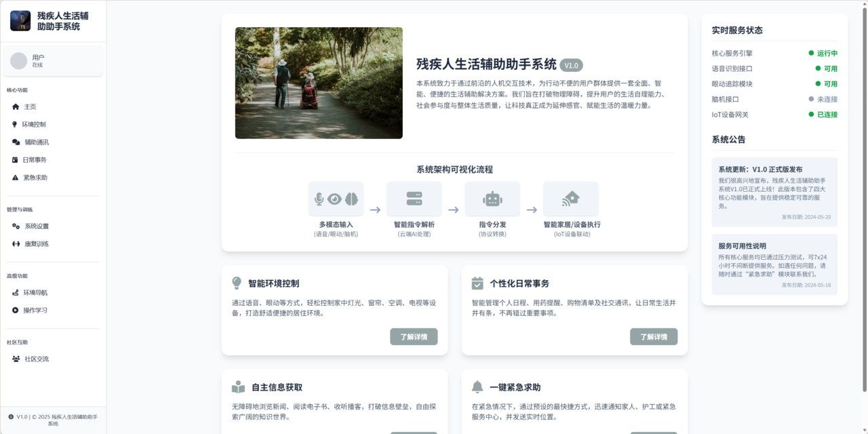Click the calendar icon beside 日常事务
This screenshot has width=868, height=434.
(16, 160)
